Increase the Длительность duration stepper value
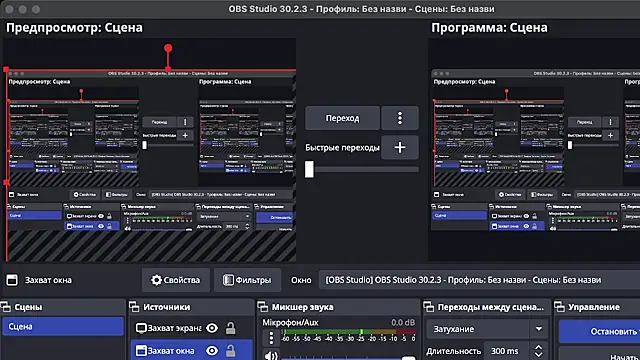Image resolution: width=640 pixels, height=360 pixels. click(x=539, y=347)
